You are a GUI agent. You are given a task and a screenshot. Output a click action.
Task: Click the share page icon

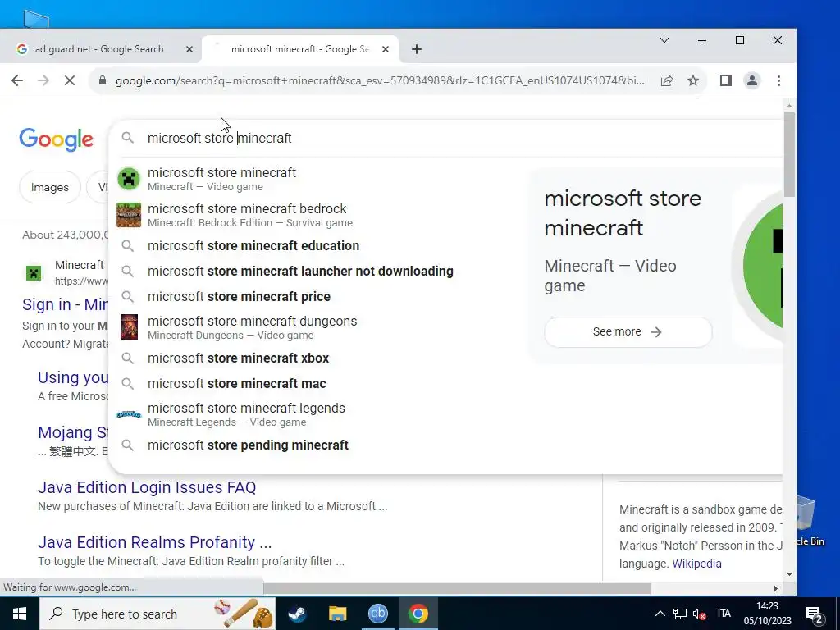(667, 81)
